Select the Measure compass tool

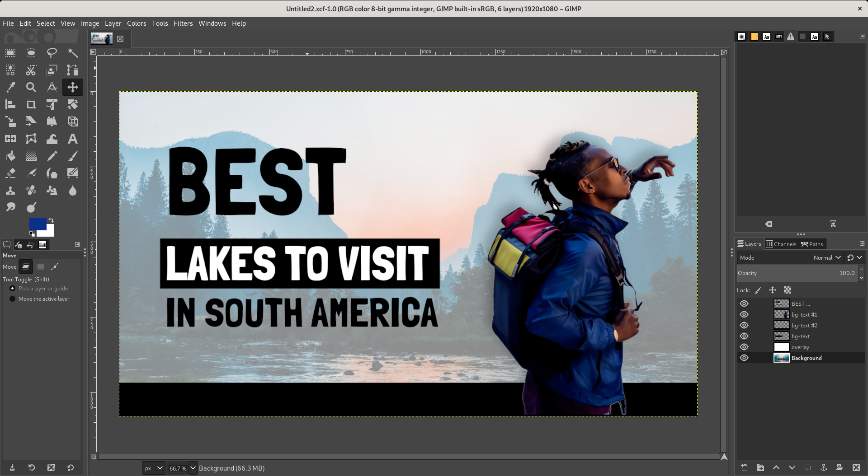(52, 87)
